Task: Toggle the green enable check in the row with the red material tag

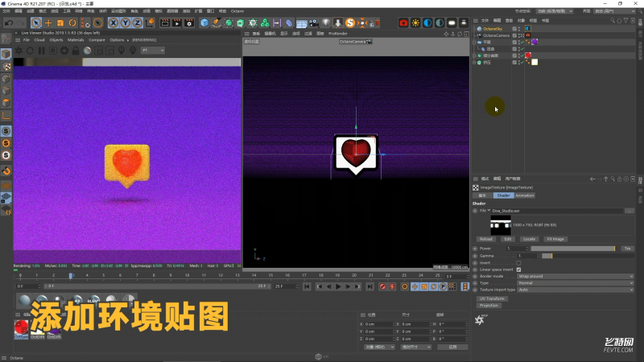Action: tap(522, 56)
